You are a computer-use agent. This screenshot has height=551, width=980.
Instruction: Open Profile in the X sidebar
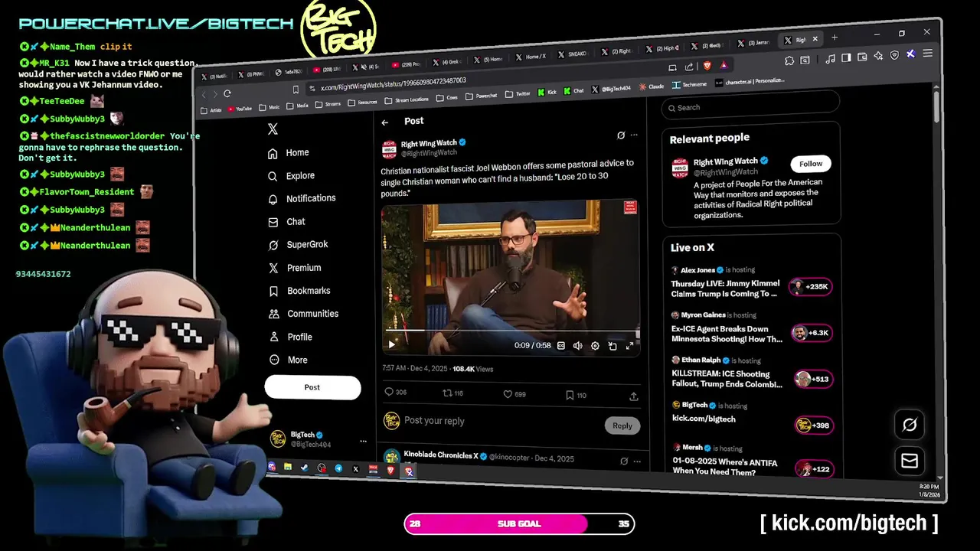tap(290, 337)
